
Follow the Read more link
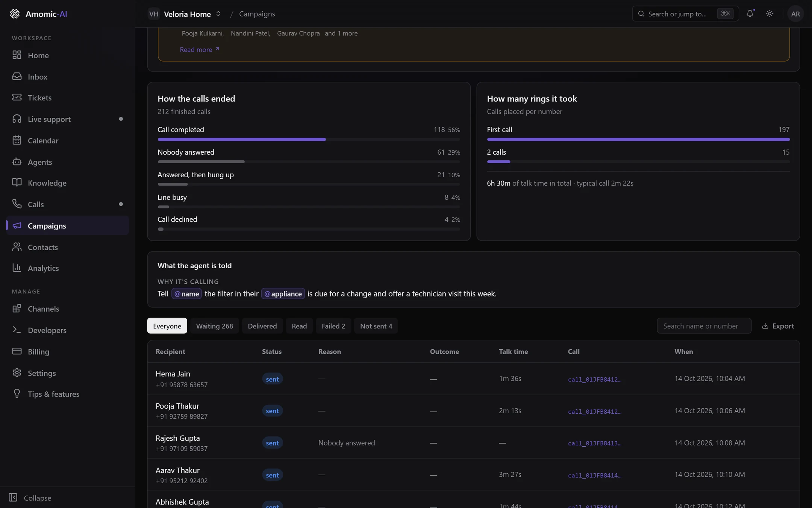pos(200,50)
